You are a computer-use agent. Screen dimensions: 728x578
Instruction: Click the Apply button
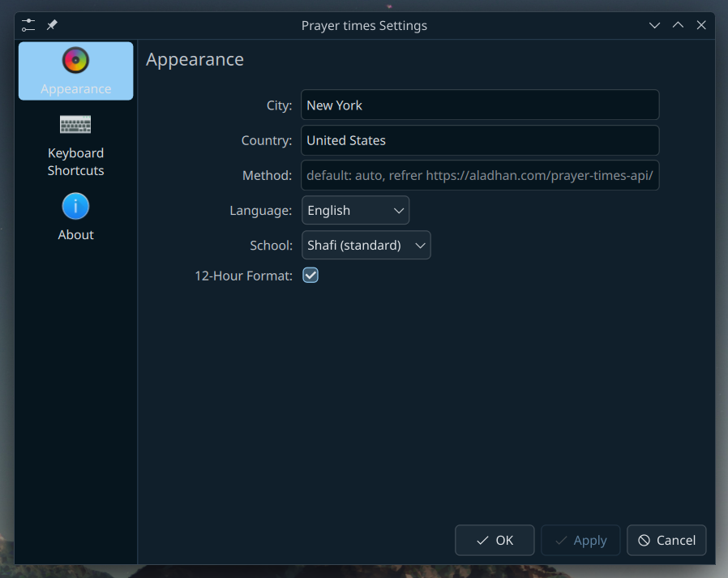click(580, 540)
